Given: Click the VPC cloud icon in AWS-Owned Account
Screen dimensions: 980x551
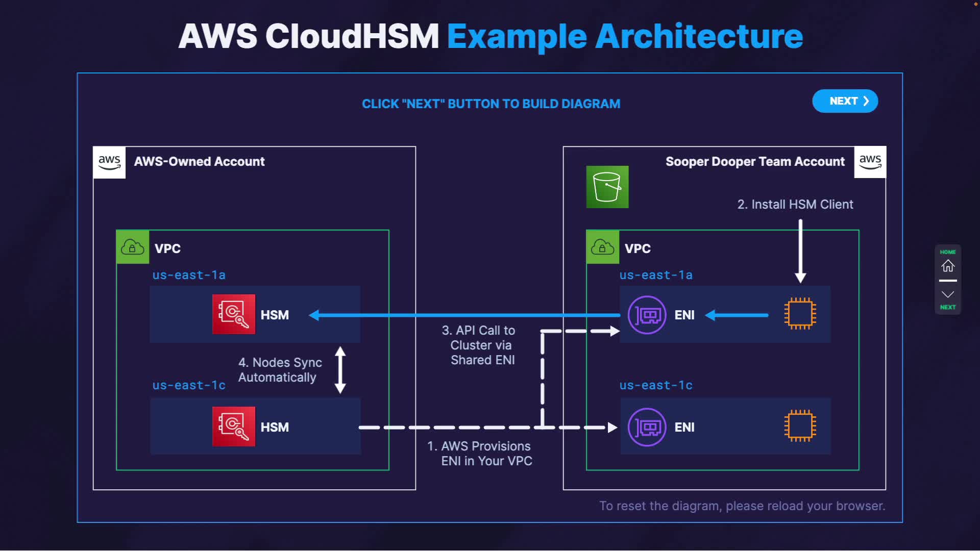Looking at the screenshot, I should pyautogui.click(x=133, y=247).
